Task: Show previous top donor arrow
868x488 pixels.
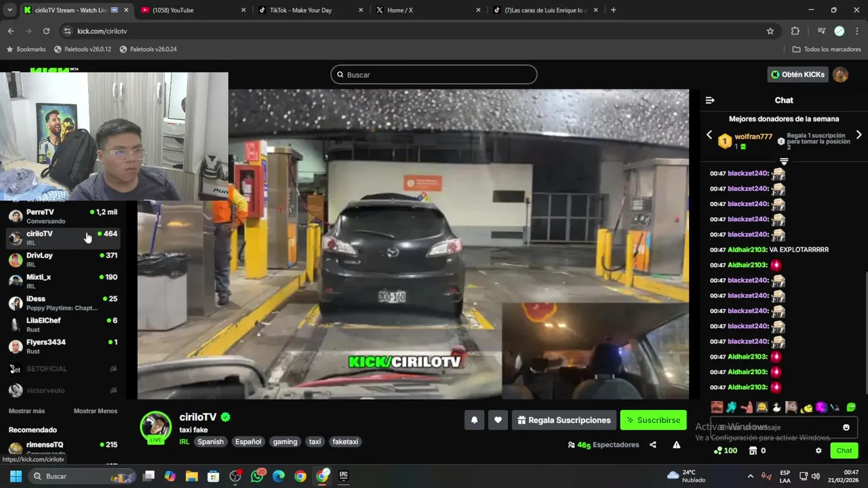Action: pos(709,135)
